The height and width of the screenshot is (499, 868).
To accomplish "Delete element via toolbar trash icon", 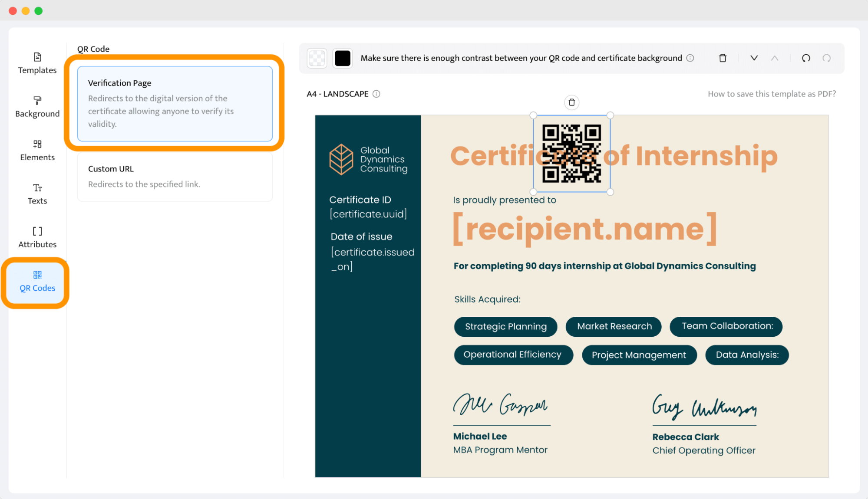I will click(723, 58).
